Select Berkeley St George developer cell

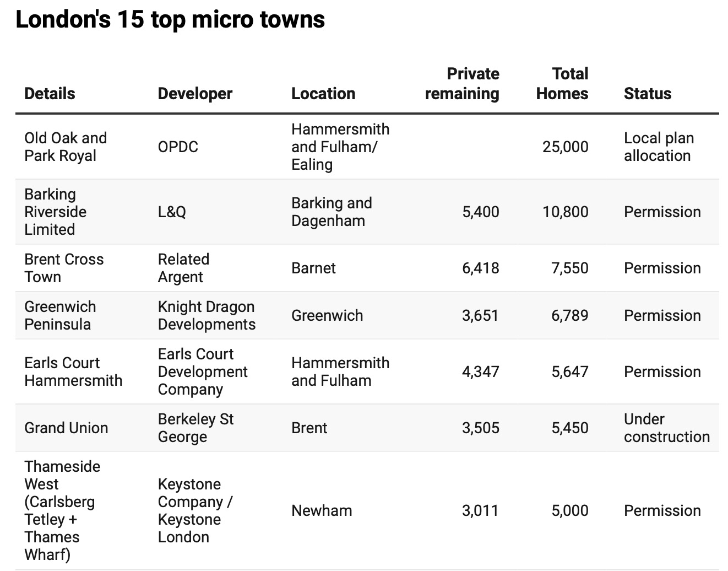195,428
